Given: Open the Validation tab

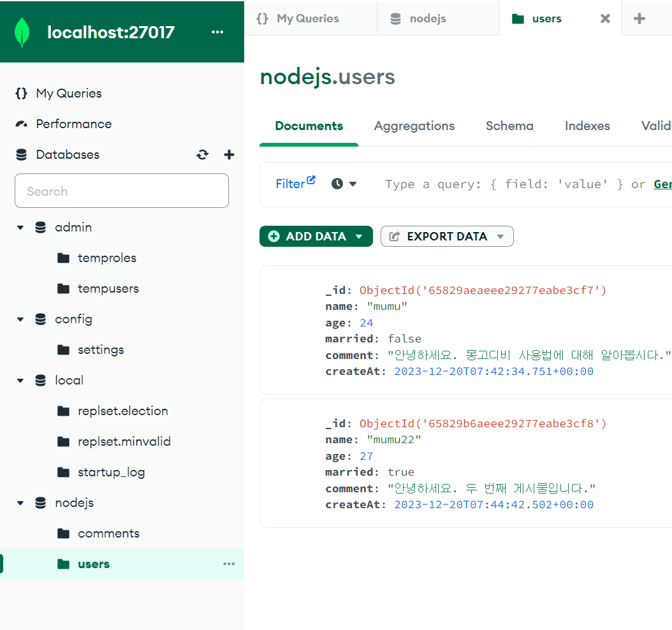Looking at the screenshot, I should click(x=656, y=126).
